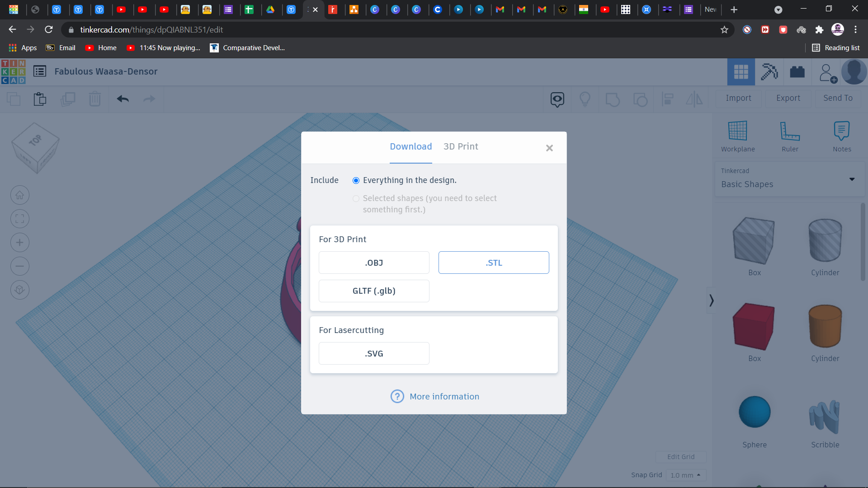Choose the "Selected shapes" option
This screenshot has height=488, width=868.
pyautogui.click(x=356, y=198)
